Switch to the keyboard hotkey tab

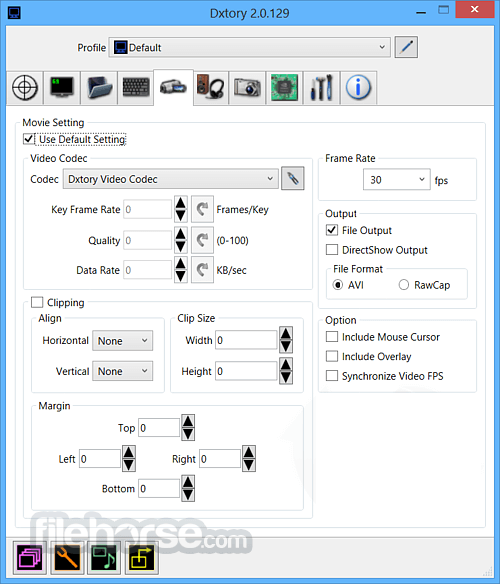(136, 88)
